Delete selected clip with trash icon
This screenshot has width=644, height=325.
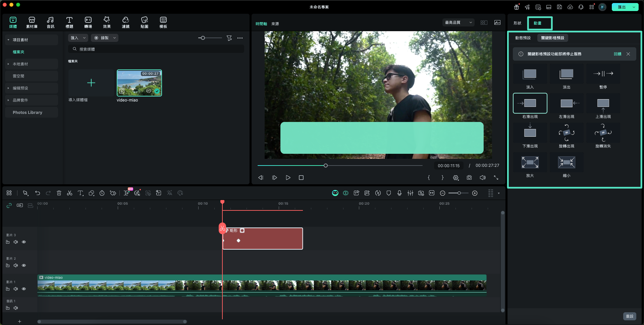[x=59, y=193]
